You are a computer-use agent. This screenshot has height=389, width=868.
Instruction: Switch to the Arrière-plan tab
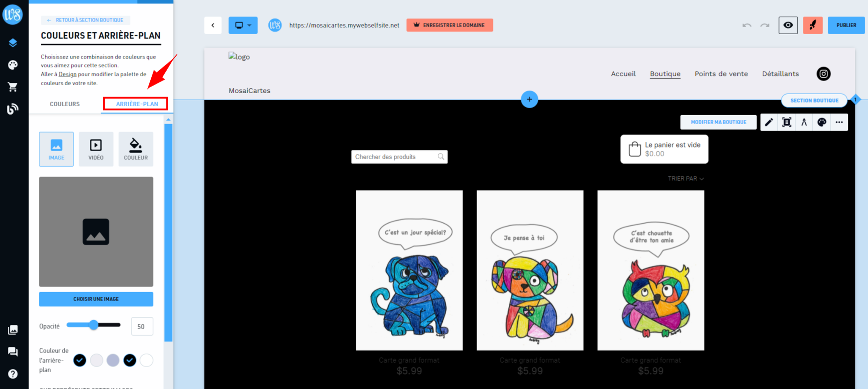137,104
